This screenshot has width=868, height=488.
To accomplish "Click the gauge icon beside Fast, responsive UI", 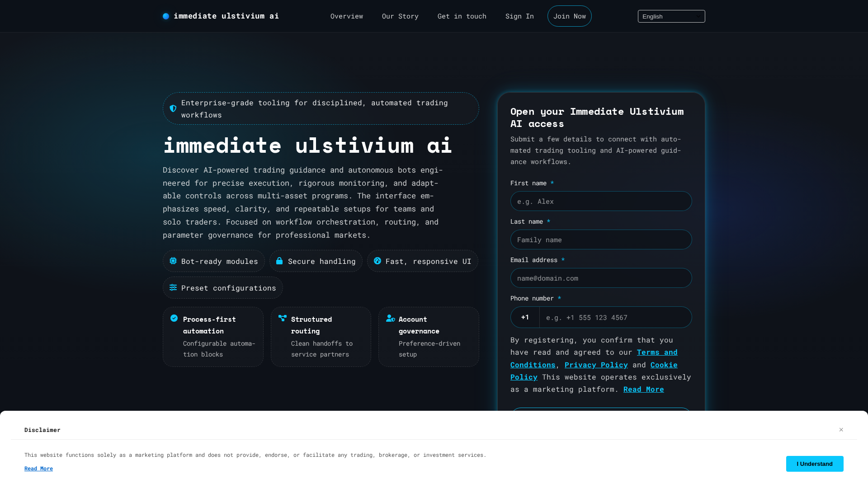I will click(x=377, y=261).
